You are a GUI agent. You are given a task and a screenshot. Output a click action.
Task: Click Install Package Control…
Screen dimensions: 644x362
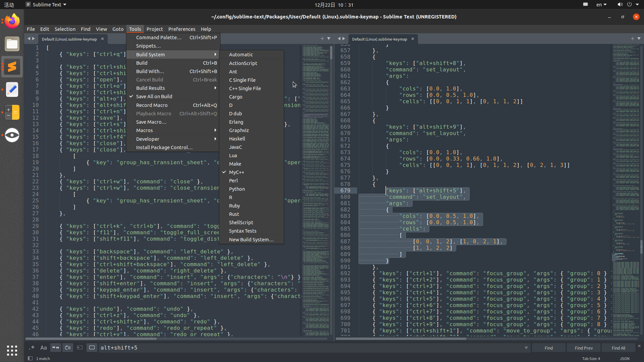coord(173,147)
